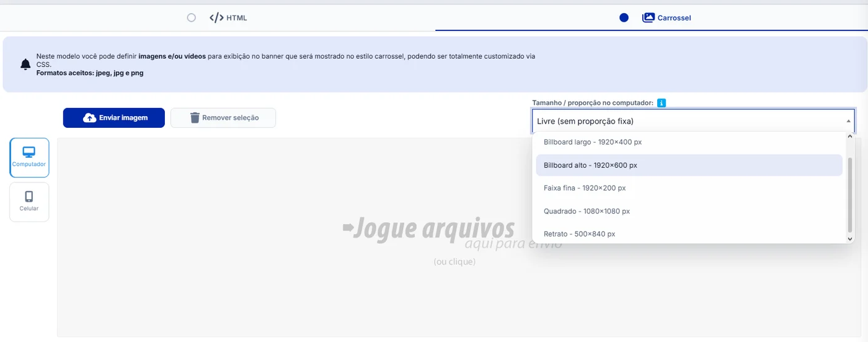Click the Carrossel images icon
The image size is (868, 342).
[649, 17]
